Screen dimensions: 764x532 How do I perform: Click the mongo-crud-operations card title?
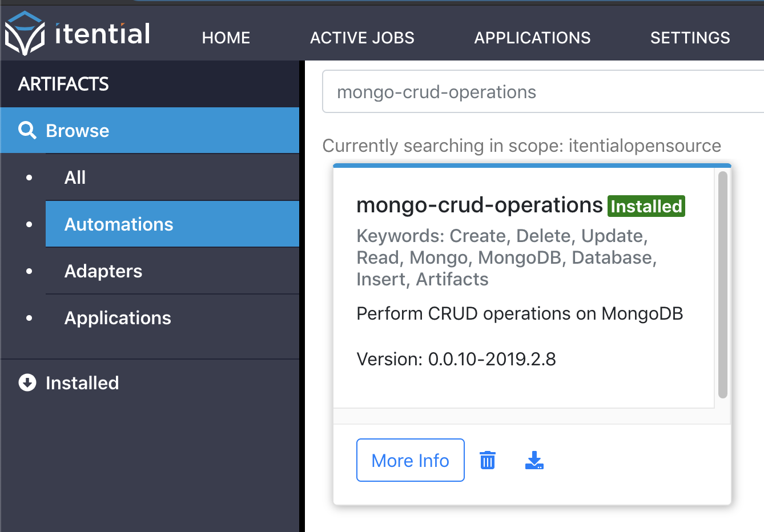tap(480, 205)
